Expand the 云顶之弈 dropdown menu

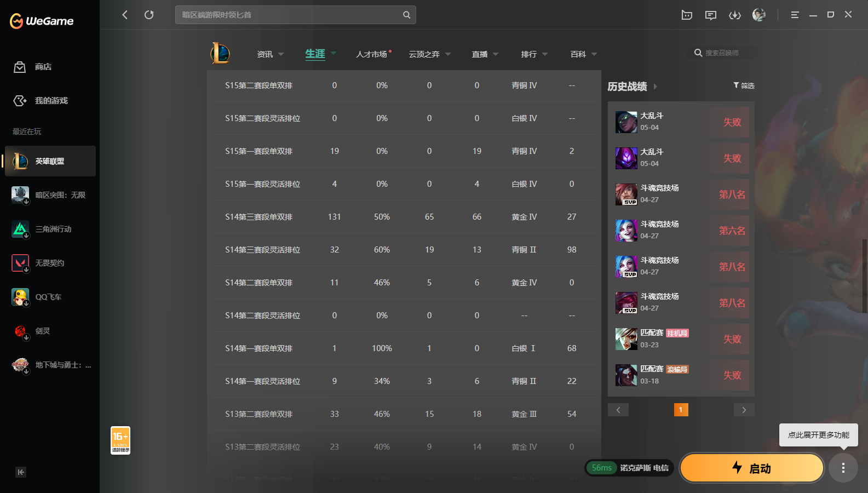448,54
